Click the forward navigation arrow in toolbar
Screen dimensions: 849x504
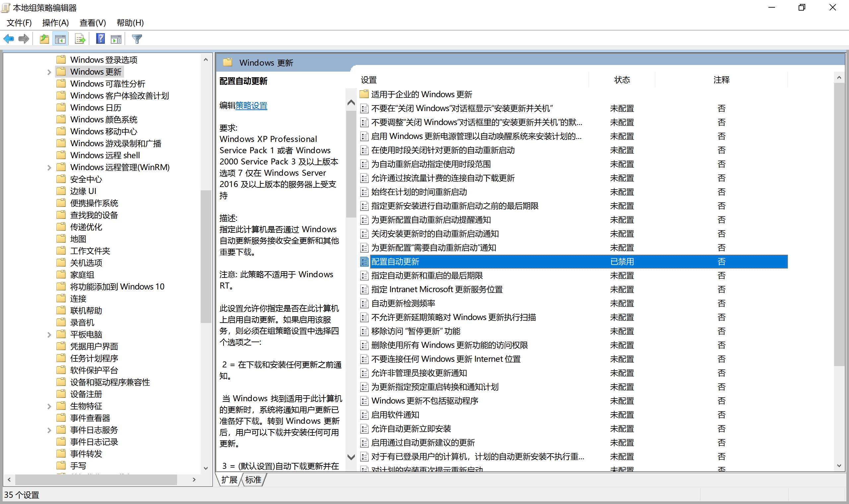(x=24, y=38)
